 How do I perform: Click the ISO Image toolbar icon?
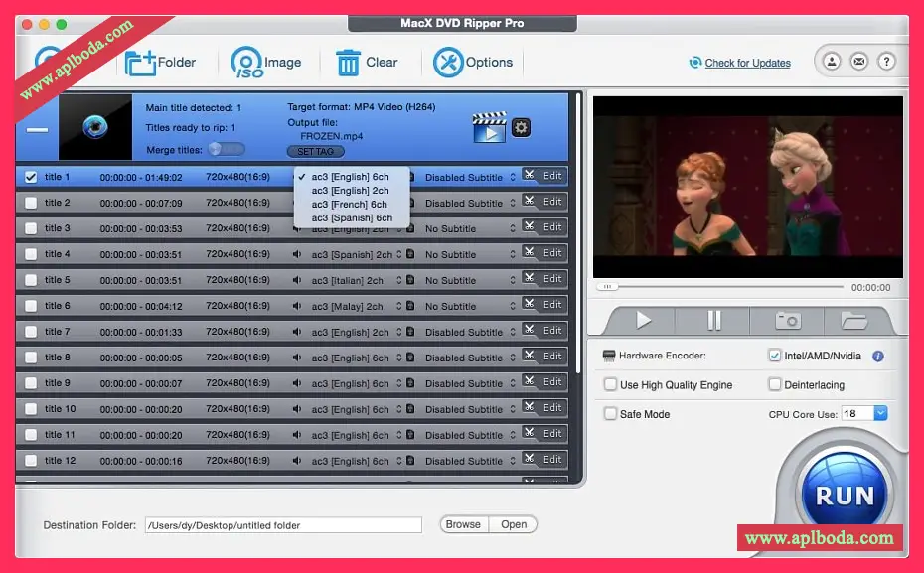(247, 63)
